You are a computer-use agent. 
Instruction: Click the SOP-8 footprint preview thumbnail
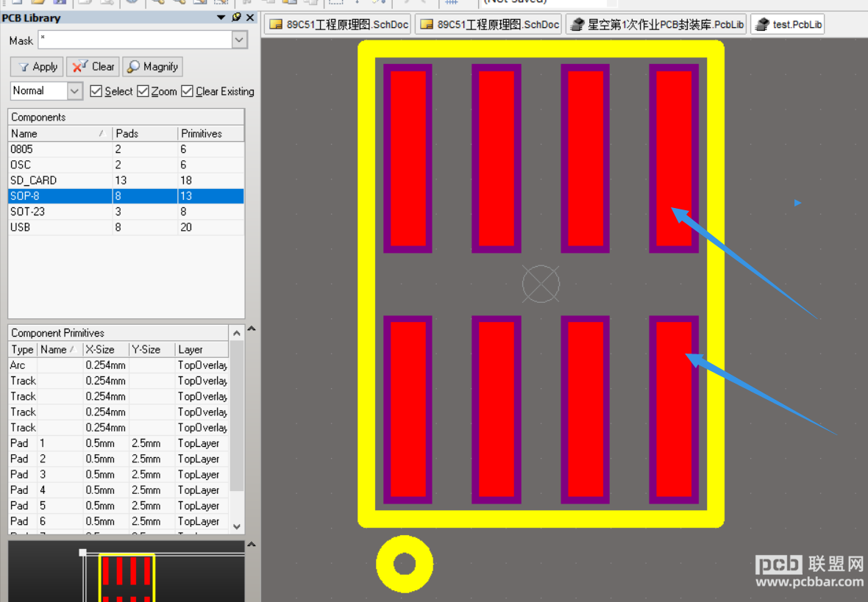coord(127,578)
